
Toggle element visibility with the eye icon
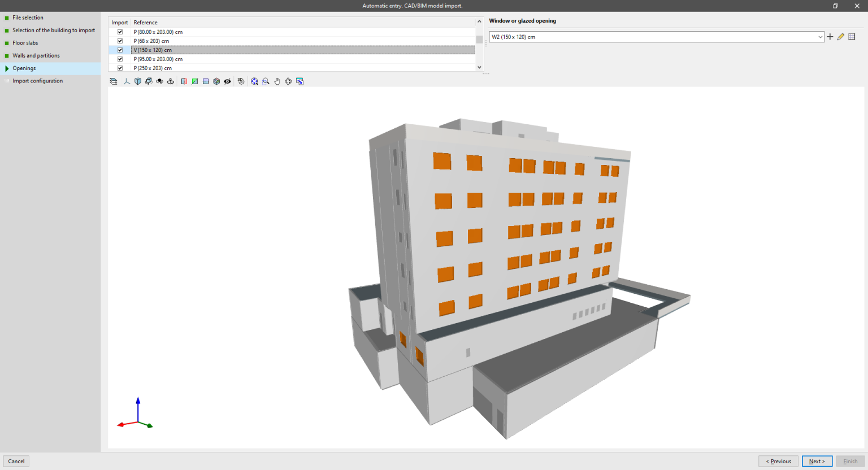pyautogui.click(x=227, y=81)
